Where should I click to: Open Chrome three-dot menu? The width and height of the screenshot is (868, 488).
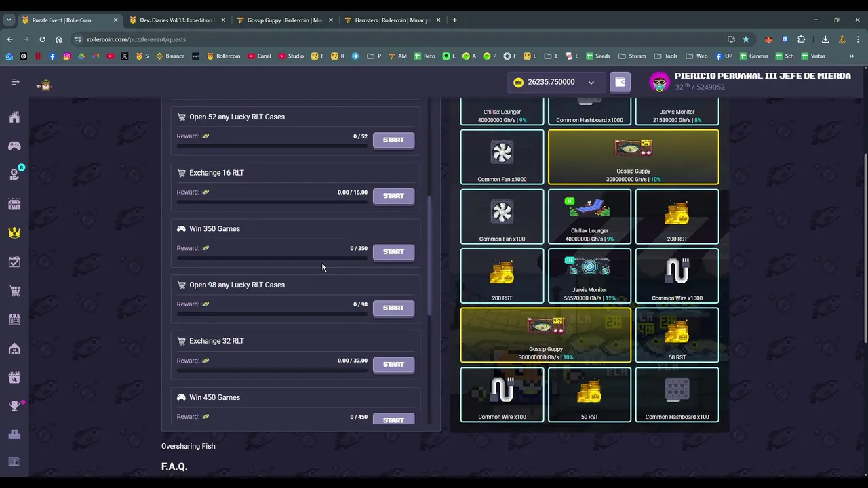pyautogui.click(x=858, y=39)
